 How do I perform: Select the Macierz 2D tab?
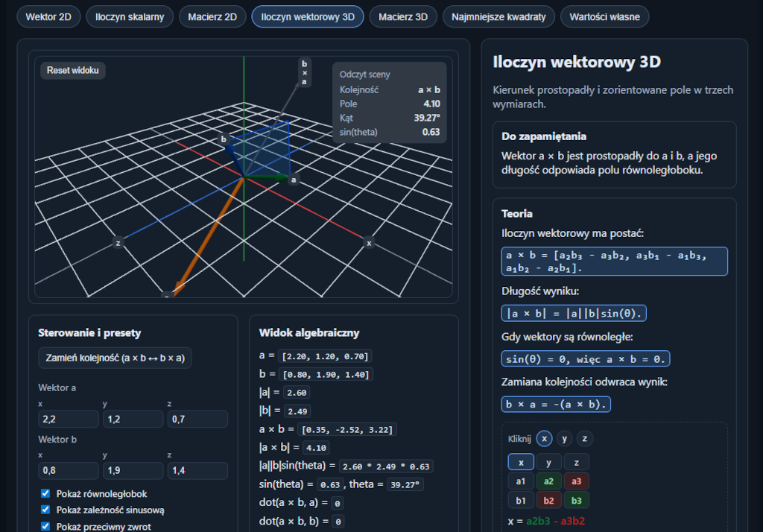[x=212, y=17]
